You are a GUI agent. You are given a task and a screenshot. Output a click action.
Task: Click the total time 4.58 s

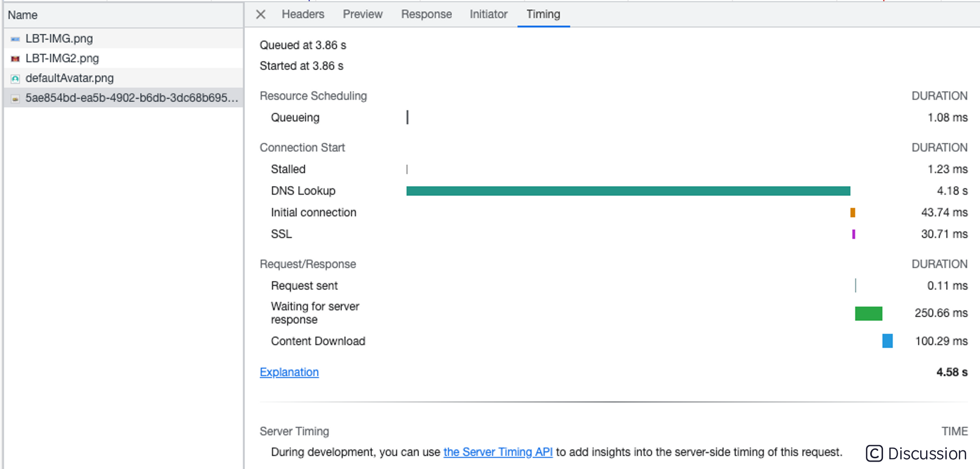(x=952, y=372)
